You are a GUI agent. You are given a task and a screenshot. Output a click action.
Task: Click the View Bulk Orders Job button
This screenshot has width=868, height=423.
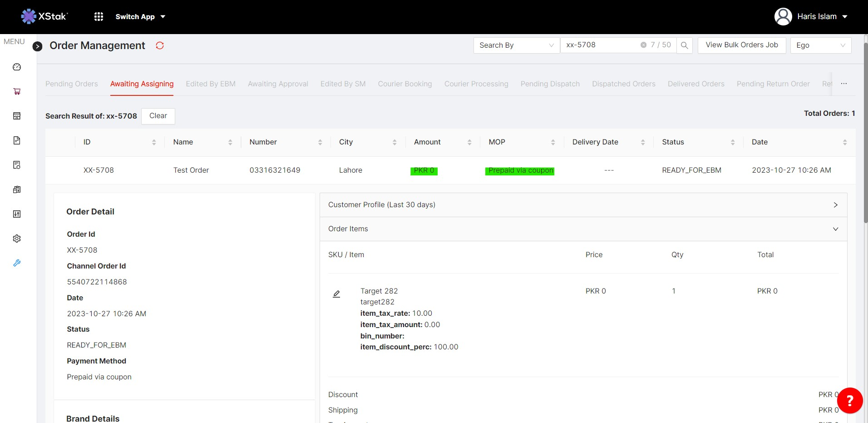[741, 45]
